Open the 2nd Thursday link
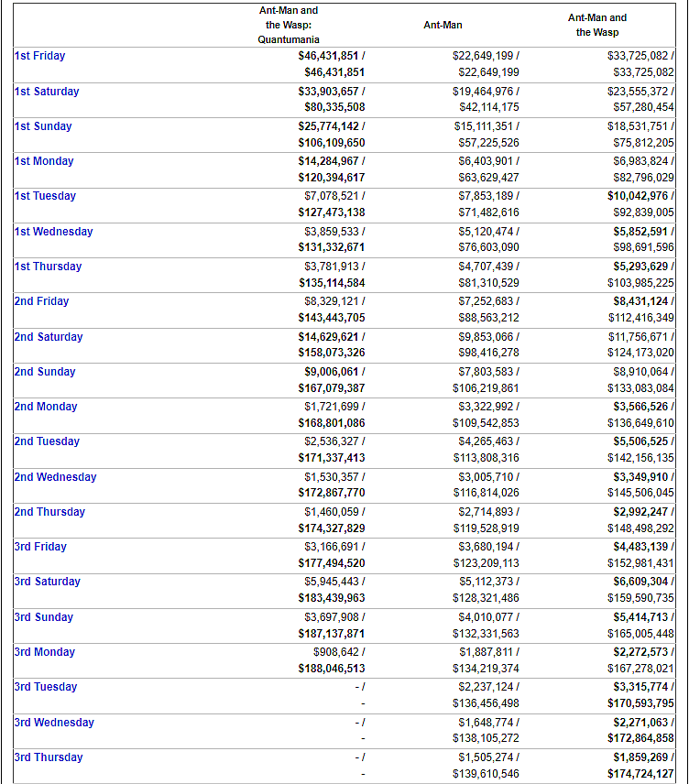The image size is (700, 784). [49, 512]
